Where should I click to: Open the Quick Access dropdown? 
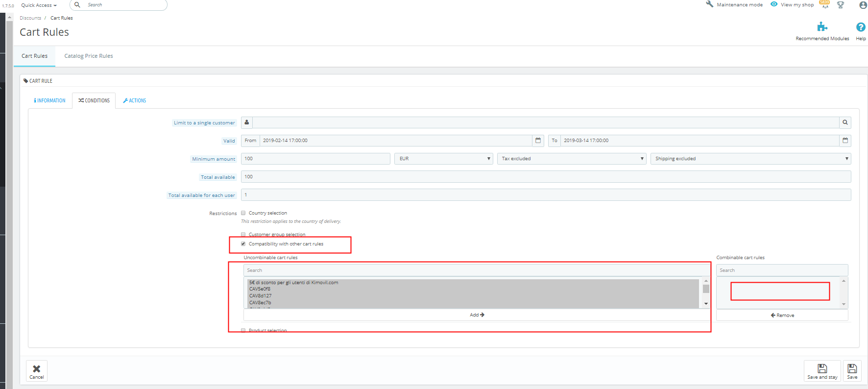(39, 5)
